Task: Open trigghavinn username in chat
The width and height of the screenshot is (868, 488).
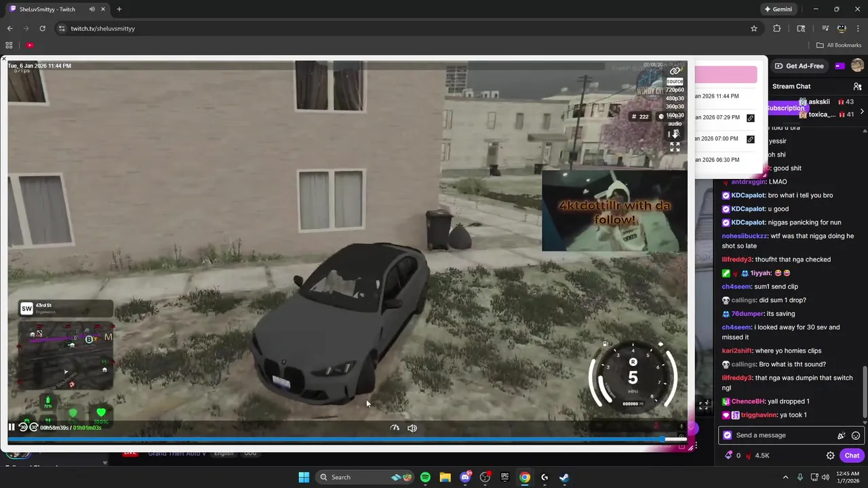Action: (759, 415)
